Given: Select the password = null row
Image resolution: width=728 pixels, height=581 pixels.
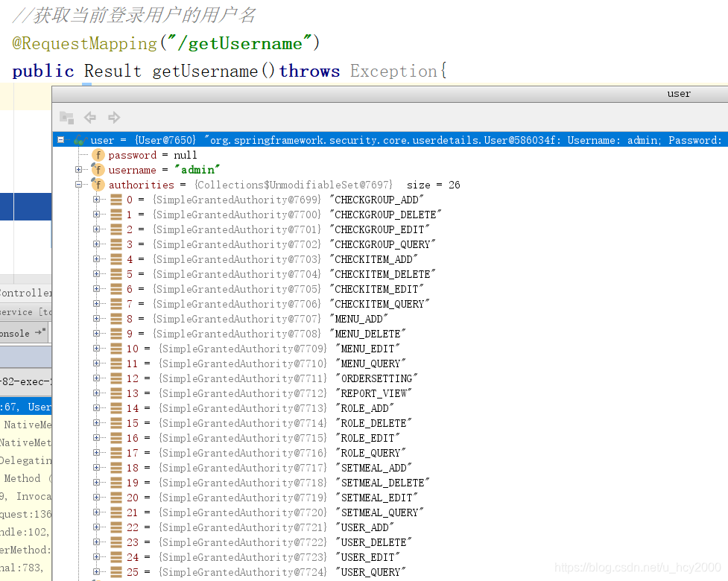Looking at the screenshot, I should coord(153,155).
